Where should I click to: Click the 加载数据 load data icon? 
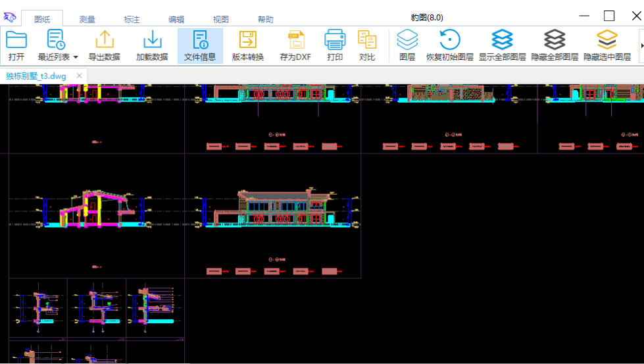click(152, 41)
